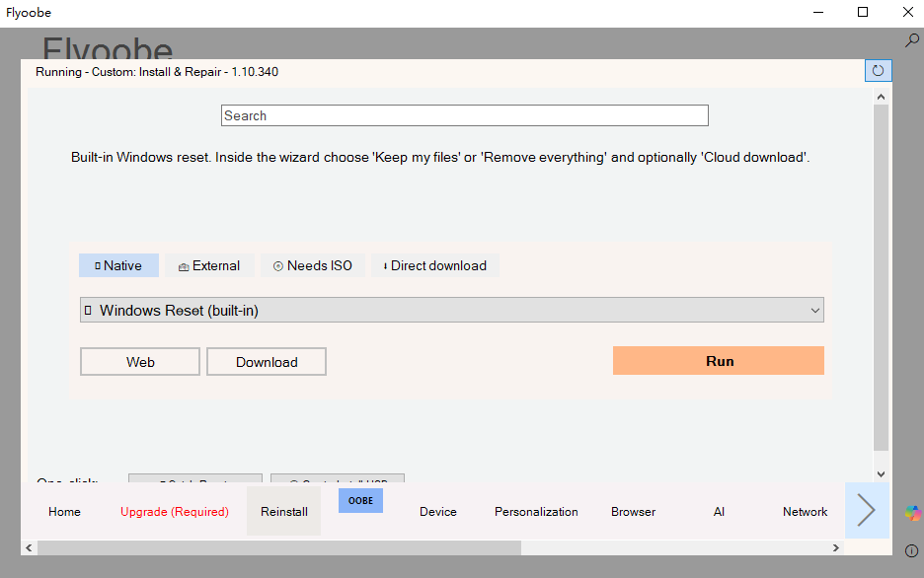Click the horizontal scrollbar left arrow
Image resolution: width=924 pixels, height=578 pixels.
(29, 548)
